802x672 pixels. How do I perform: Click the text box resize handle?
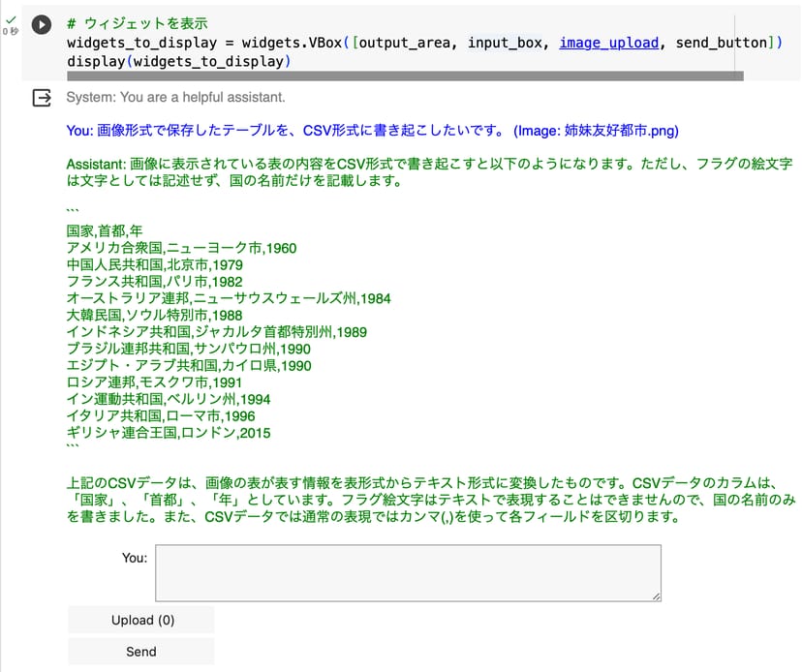coord(656,596)
